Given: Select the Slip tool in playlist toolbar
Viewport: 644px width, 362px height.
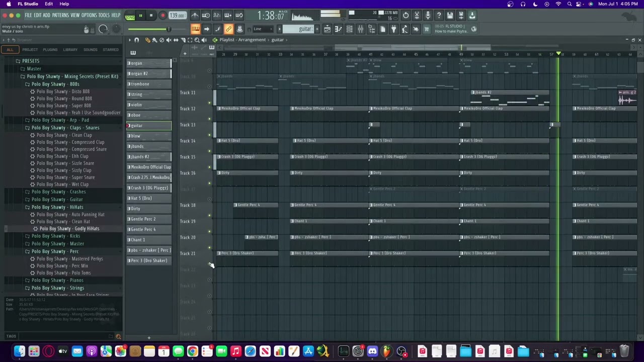Looking at the screenshot, I should [176, 40].
